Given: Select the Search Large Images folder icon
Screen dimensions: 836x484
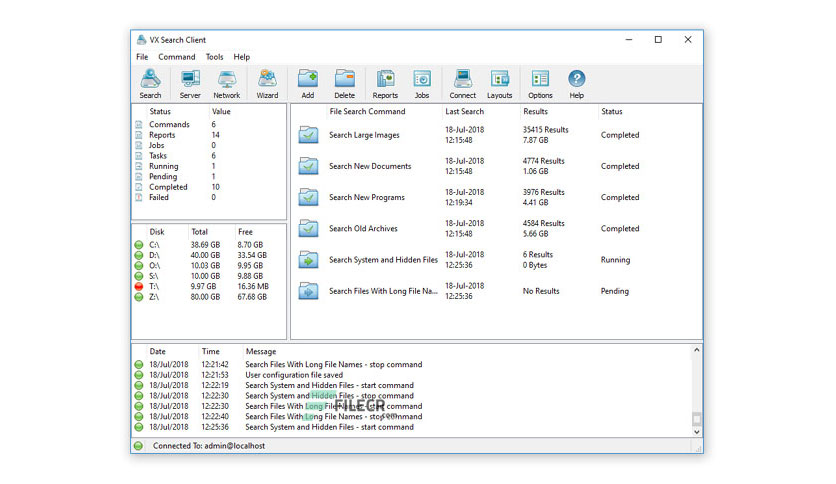Looking at the screenshot, I should tap(308, 135).
